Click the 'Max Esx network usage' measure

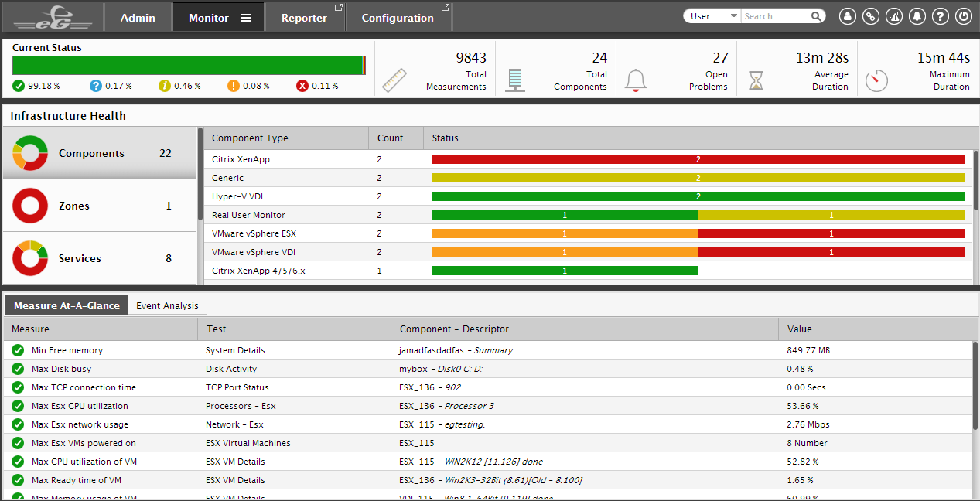pyautogui.click(x=80, y=424)
